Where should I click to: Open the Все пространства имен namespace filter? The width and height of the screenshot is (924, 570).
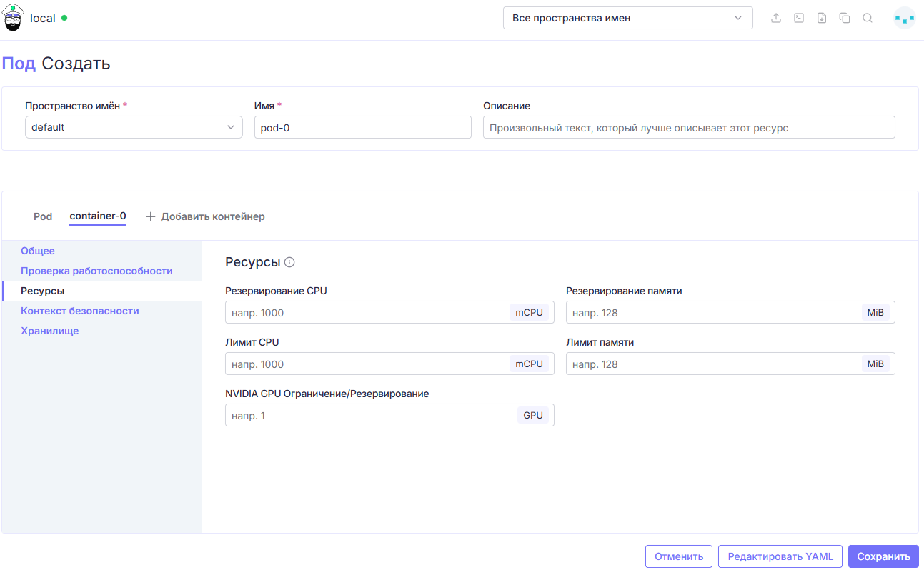pyautogui.click(x=628, y=18)
